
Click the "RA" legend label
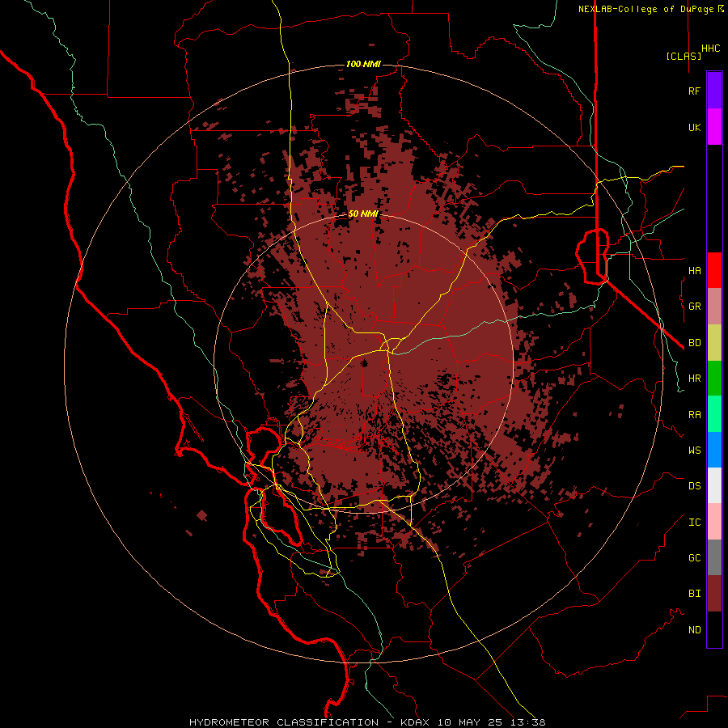tap(694, 415)
